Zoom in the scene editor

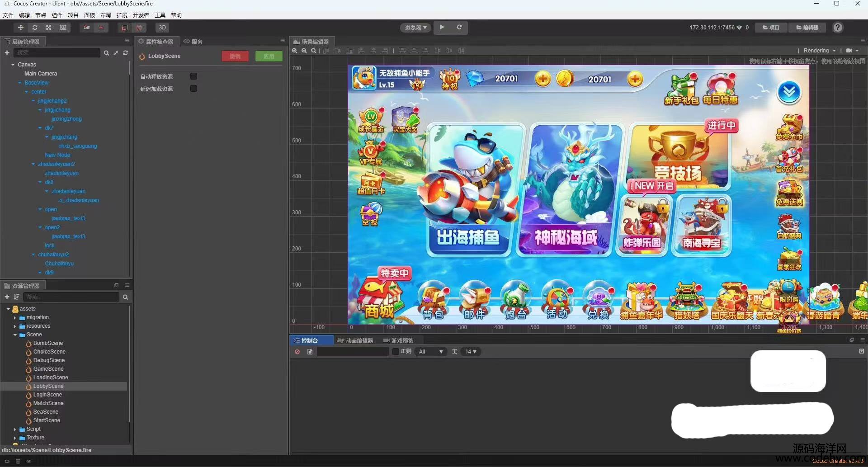[295, 51]
